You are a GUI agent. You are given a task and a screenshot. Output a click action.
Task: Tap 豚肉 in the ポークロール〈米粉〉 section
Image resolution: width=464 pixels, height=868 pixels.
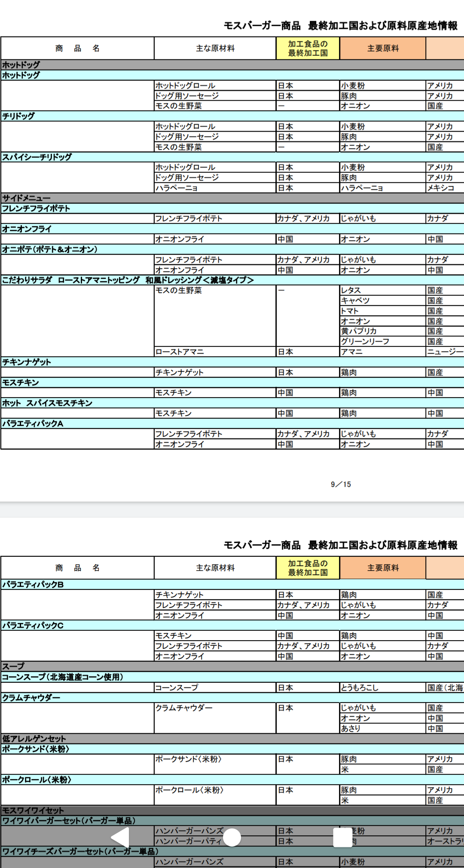pos(382,790)
